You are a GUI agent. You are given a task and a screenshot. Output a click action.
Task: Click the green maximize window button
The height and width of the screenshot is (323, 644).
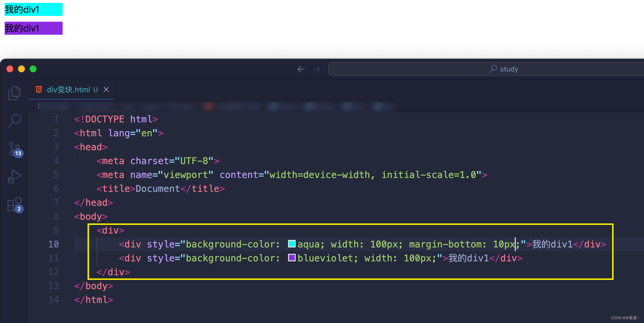click(33, 69)
